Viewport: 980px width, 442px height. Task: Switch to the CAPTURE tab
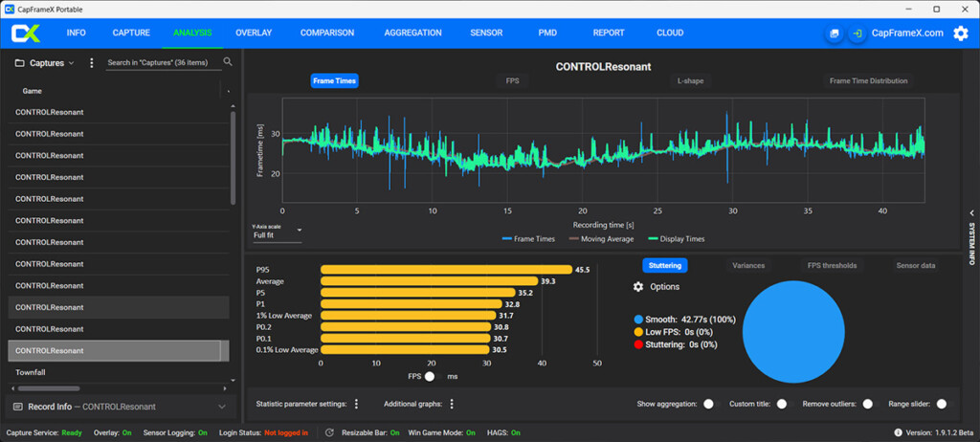(131, 33)
